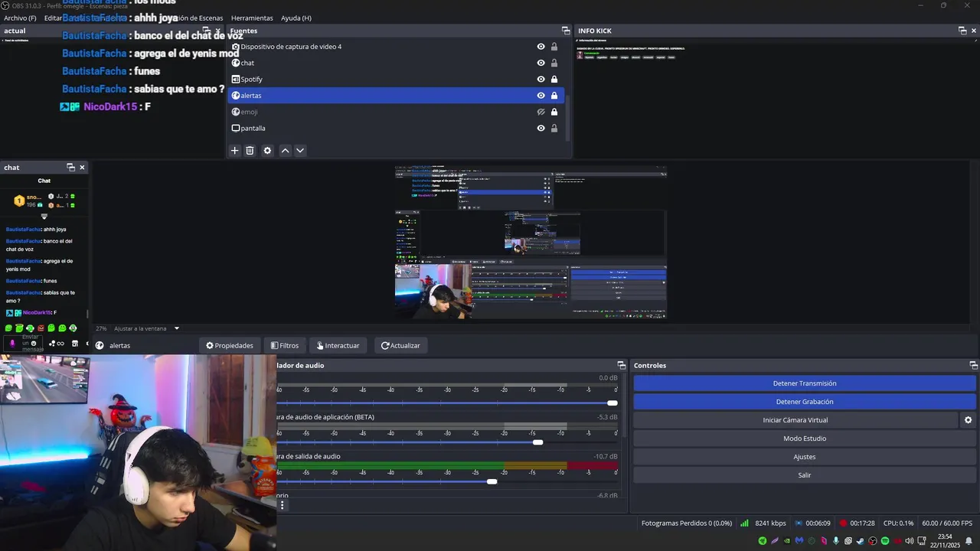Open the chat shop icon
This screenshot has height=551, width=980.
click(74, 344)
